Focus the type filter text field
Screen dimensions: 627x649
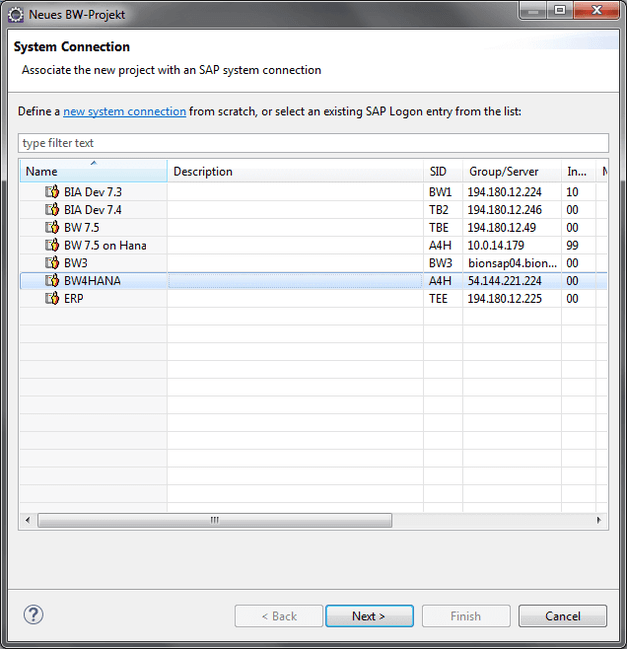(x=313, y=143)
